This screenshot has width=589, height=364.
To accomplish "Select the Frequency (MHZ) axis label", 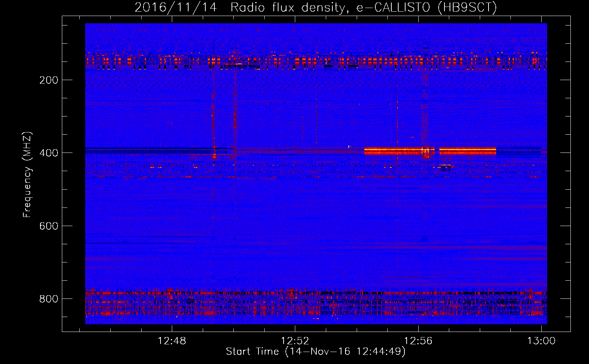I will tap(27, 175).
